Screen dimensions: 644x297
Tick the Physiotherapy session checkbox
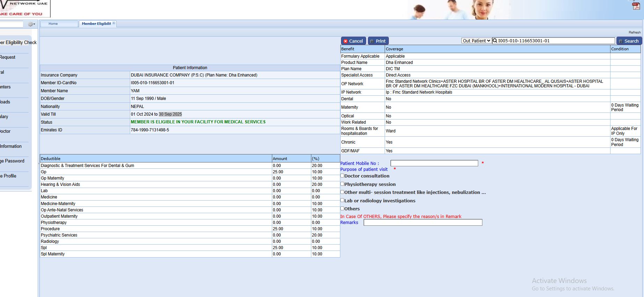point(342,184)
